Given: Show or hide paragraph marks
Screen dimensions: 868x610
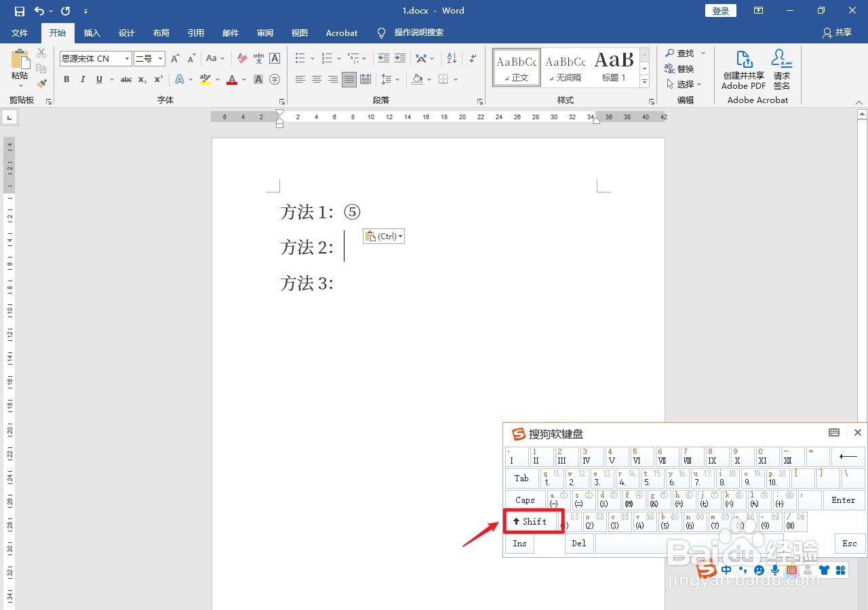Looking at the screenshot, I should pyautogui.click(x=473, y=59).
